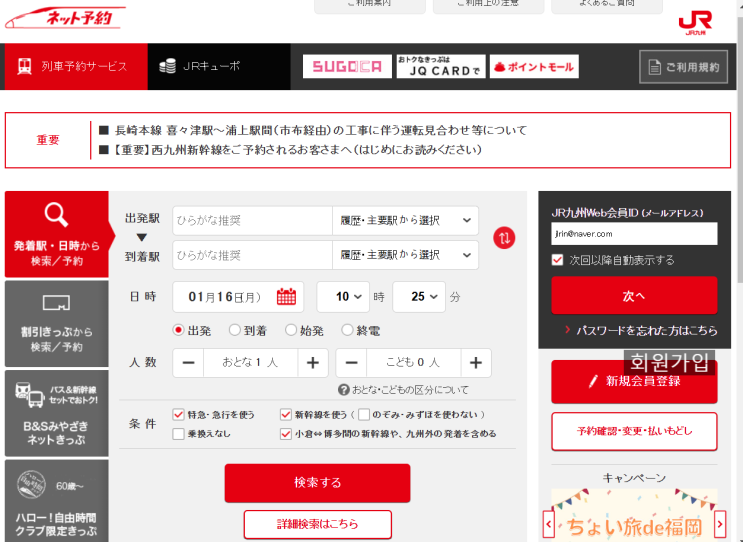Decrease こども passenger count
This screenshot has height=542, width=743.
(352, 363)
